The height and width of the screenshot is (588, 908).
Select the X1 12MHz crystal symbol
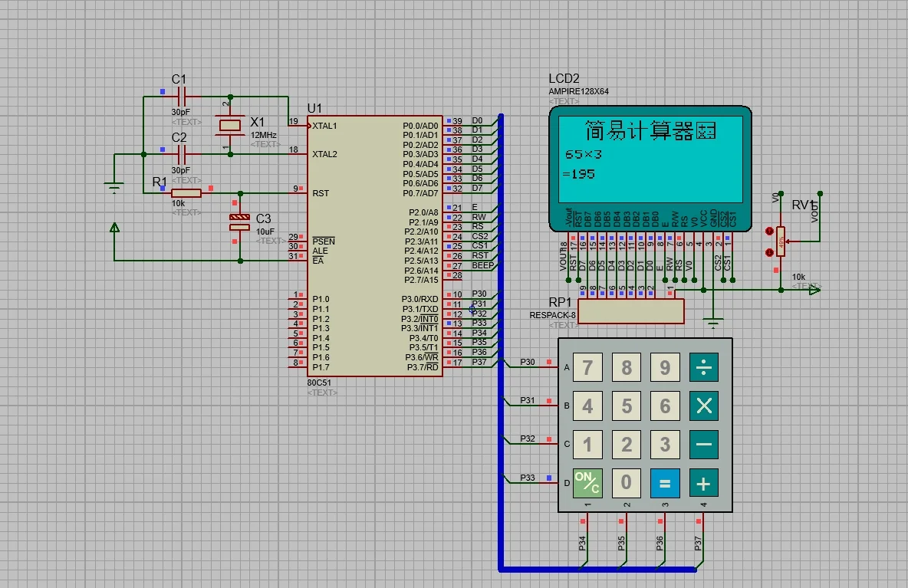pos(229,125)
